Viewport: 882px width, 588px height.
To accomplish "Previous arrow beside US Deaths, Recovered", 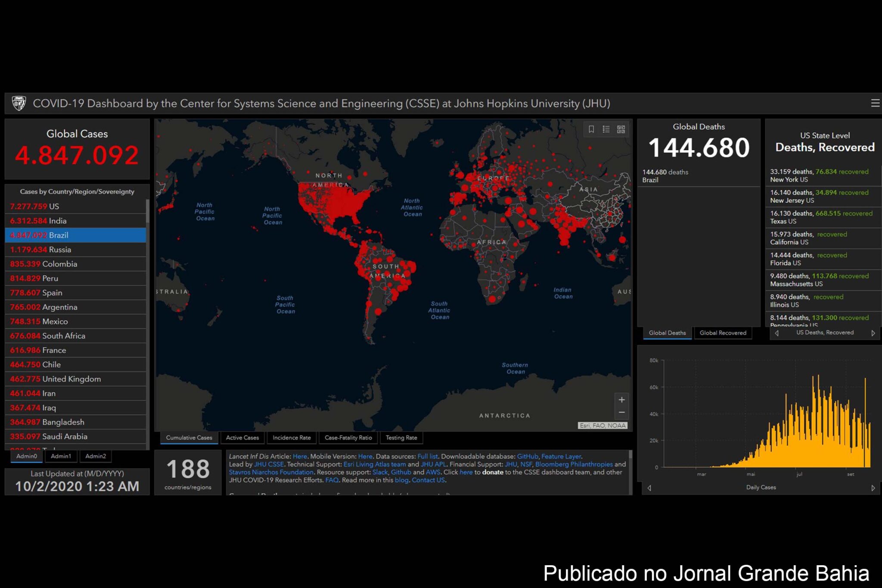I will pyautogui.click(x=777, y=333).
